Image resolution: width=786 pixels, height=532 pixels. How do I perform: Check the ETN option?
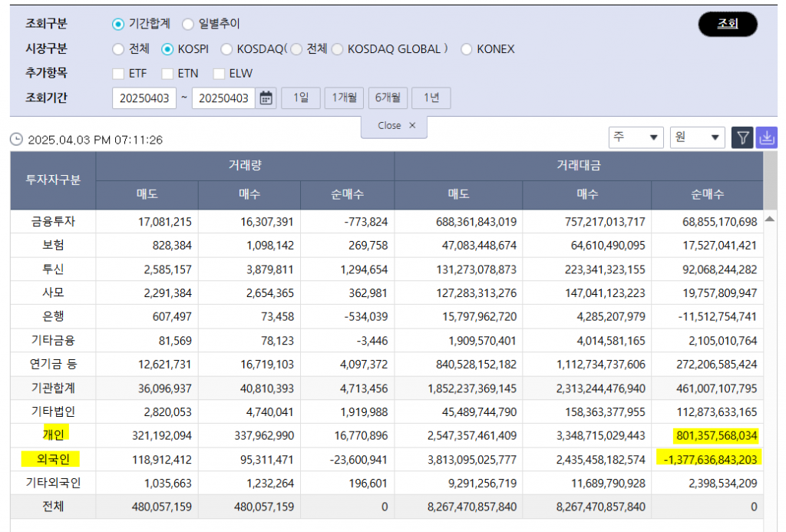coord(167,74)
